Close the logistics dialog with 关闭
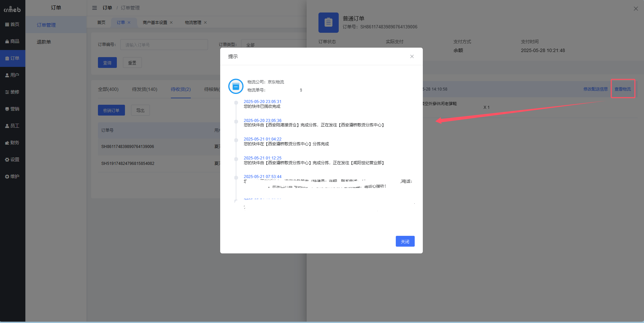 point(405,241)
